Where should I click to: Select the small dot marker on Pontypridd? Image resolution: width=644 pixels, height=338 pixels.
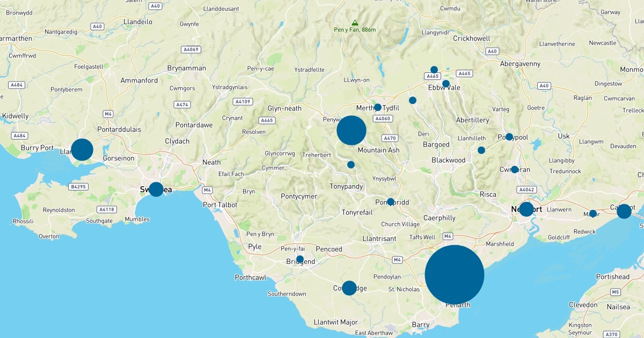(x=391, y=202)
